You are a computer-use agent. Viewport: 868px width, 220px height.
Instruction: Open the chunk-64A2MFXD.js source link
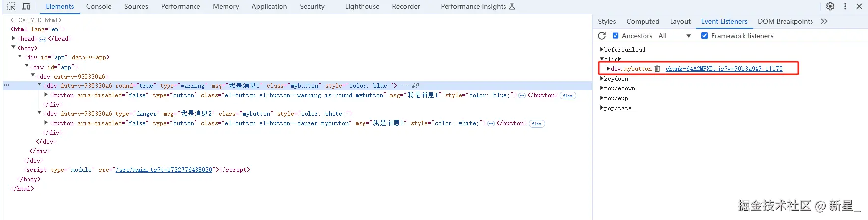724,69
